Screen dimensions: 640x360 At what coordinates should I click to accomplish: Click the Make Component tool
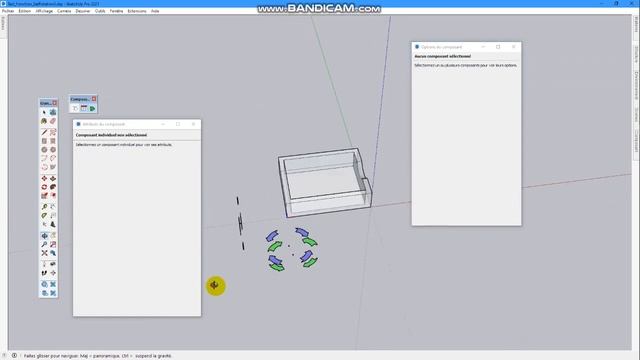coord(53,112)
